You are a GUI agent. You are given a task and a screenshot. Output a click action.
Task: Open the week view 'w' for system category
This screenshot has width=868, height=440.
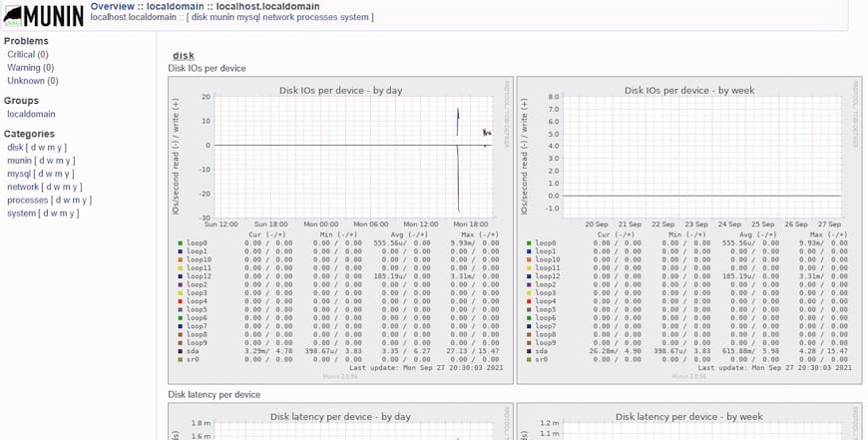55,214
